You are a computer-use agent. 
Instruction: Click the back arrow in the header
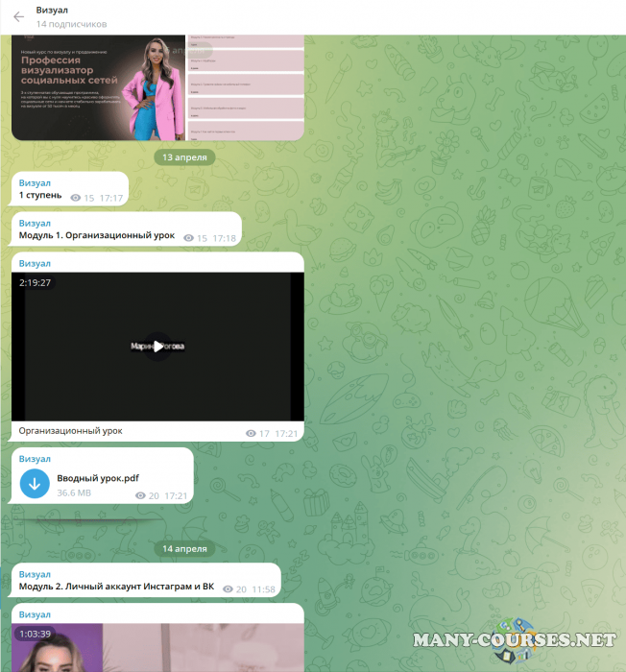tap(18, 16)
